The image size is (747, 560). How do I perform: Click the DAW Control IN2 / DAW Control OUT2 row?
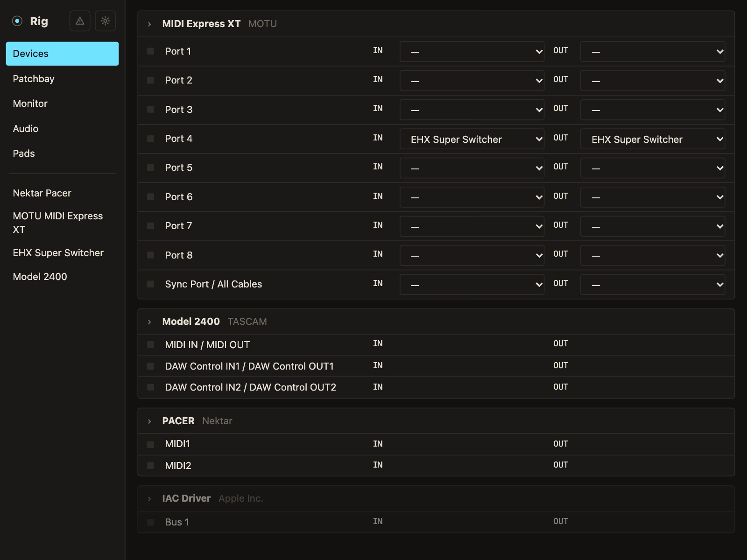(x=436, y=387)
